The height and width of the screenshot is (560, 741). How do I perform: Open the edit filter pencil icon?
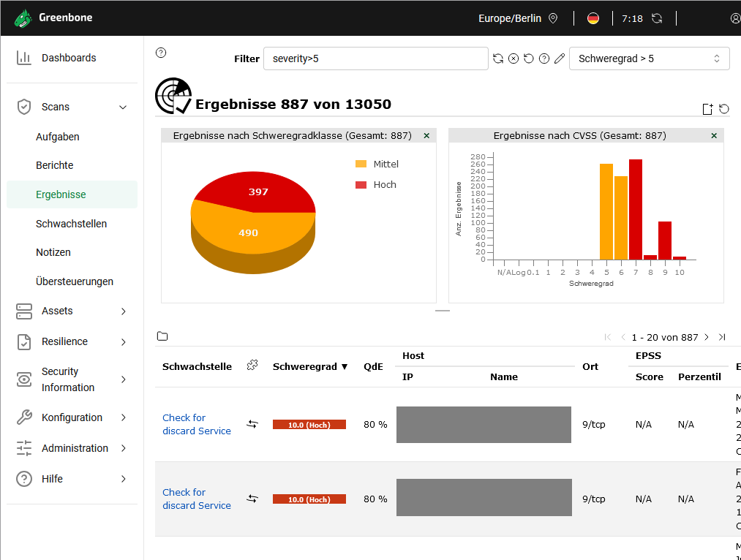click(x=560, y=58)
